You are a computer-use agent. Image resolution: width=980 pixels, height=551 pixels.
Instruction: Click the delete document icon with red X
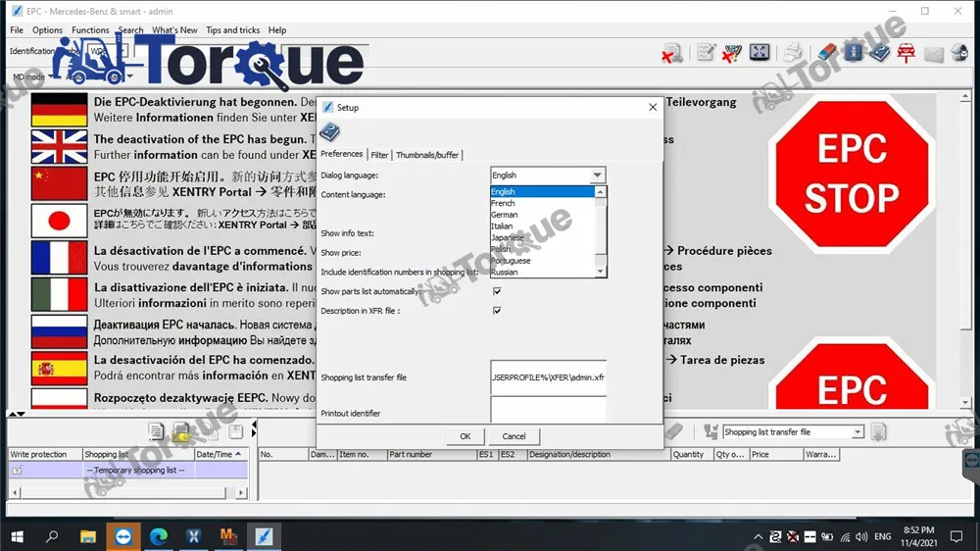(x=672, y=53)
